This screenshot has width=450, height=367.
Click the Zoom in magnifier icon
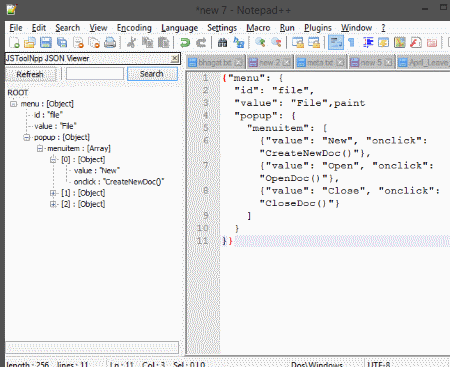click(260, 43)
